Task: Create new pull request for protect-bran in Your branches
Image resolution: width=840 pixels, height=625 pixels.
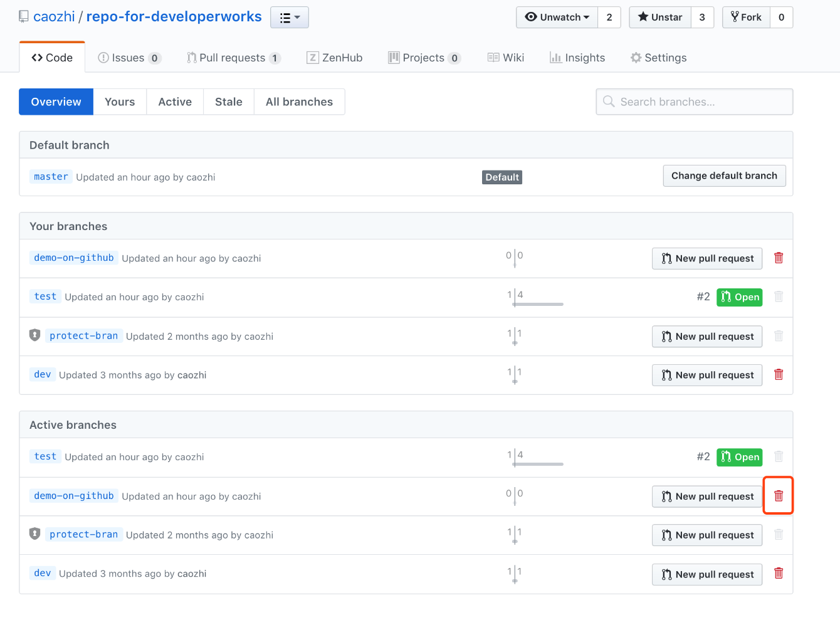Action: point(707,337)
